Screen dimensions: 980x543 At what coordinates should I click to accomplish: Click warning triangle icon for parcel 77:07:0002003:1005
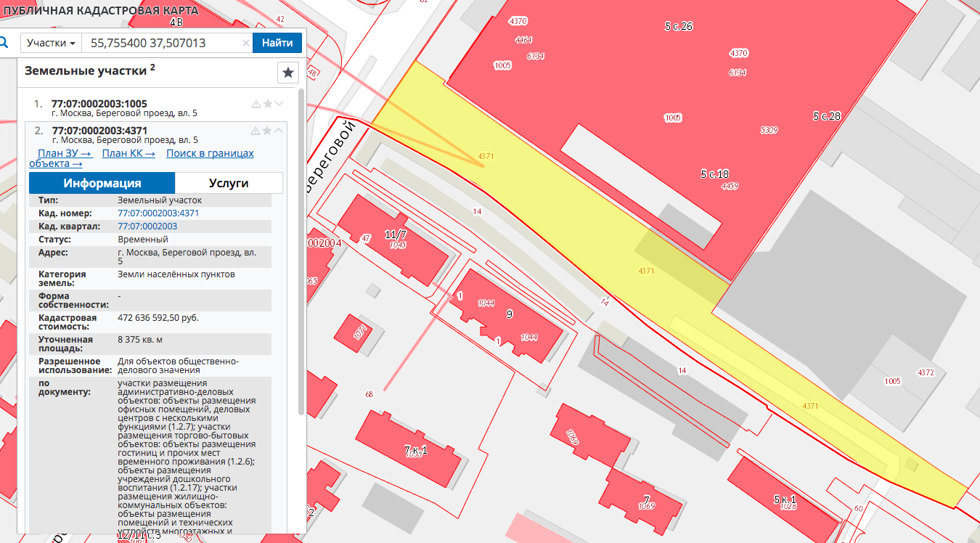[x=256, y=104]
